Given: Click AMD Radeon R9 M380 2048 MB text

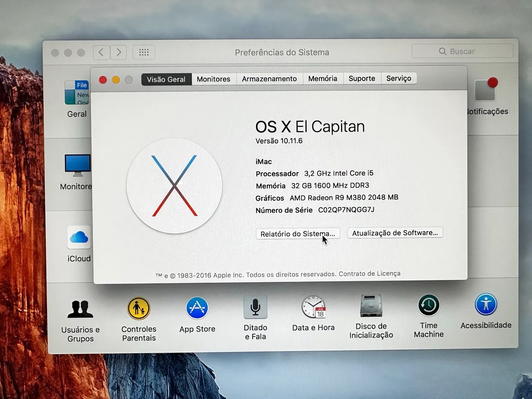Looking at the screenshot, I should (x=344, y=197).
